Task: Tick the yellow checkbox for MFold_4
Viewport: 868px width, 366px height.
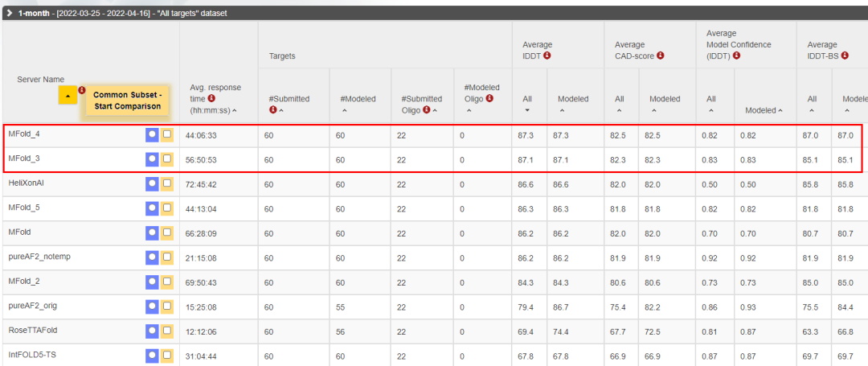Action: tap(167, 135)
